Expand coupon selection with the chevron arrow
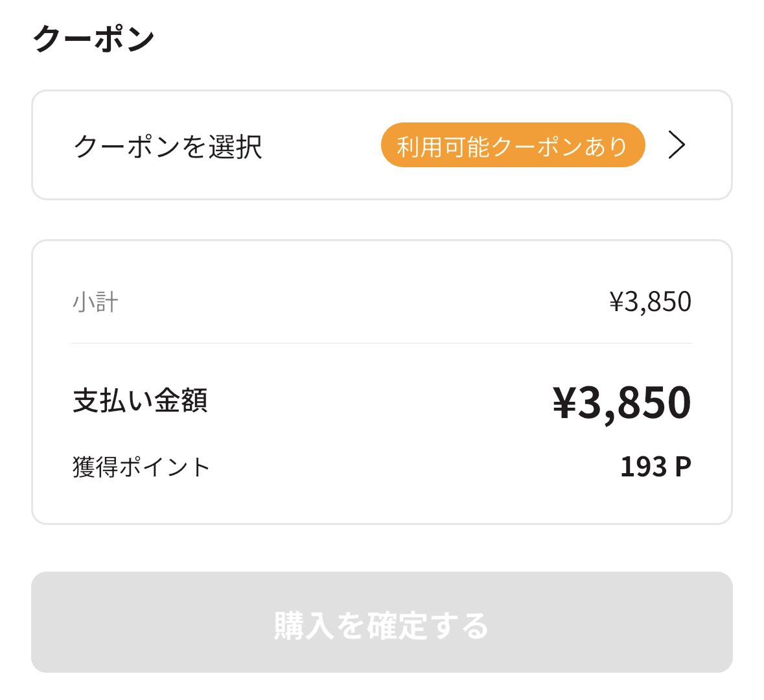The width and height of the screenshot is (764, 700). [677, 145]
